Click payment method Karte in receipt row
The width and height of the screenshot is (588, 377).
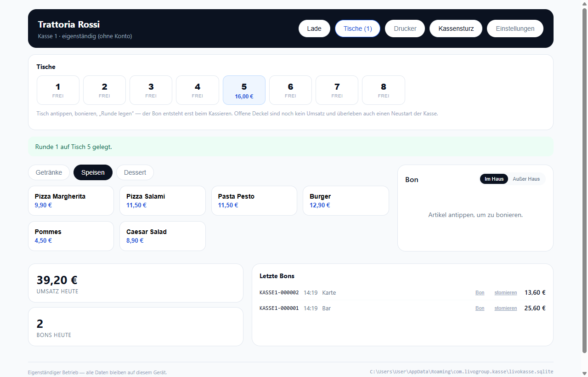coord(329,293)
